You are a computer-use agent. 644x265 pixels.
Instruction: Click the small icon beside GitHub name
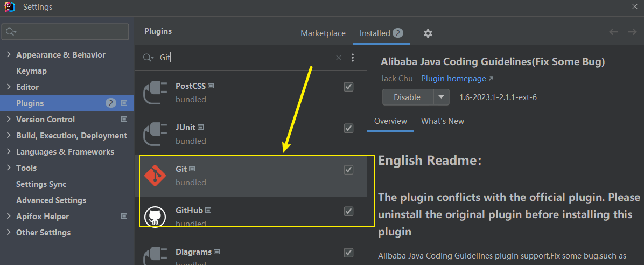[x=208, y=211]
